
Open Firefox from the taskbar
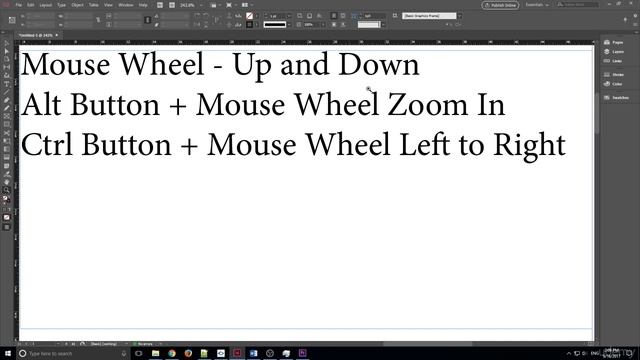click(x=188, y=353)
